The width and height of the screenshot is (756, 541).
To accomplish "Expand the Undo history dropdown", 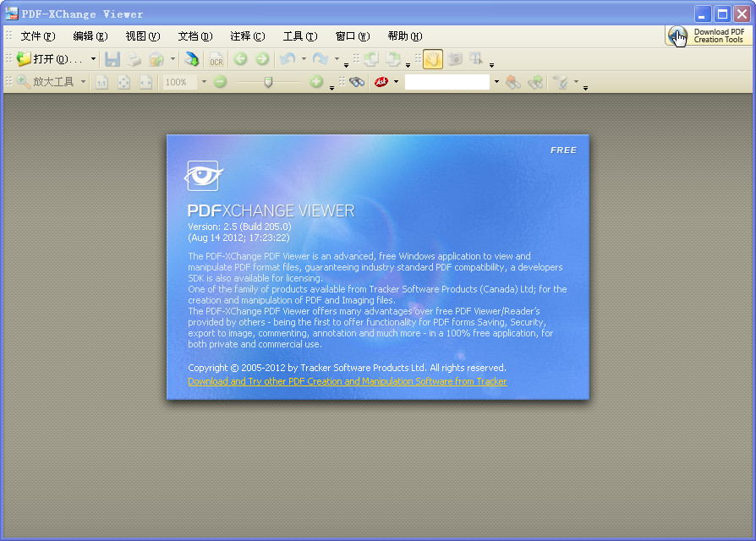I will 304,59.
